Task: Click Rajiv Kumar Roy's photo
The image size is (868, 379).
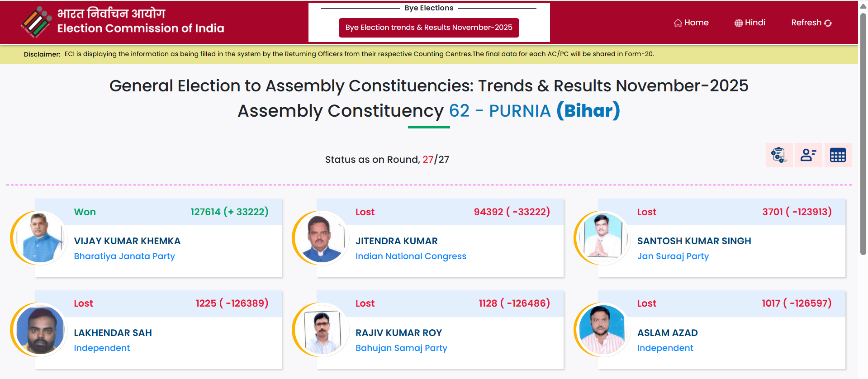Action: [x=322, y=330]
